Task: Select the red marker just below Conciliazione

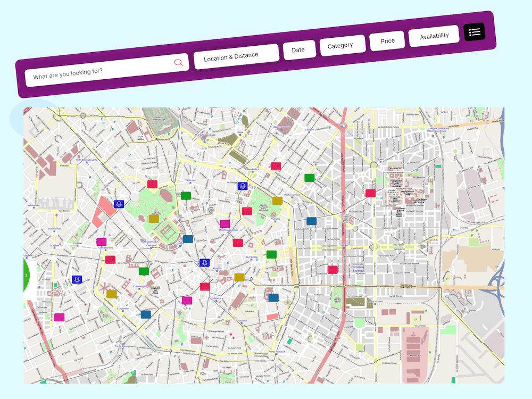Action: (110, 260)
